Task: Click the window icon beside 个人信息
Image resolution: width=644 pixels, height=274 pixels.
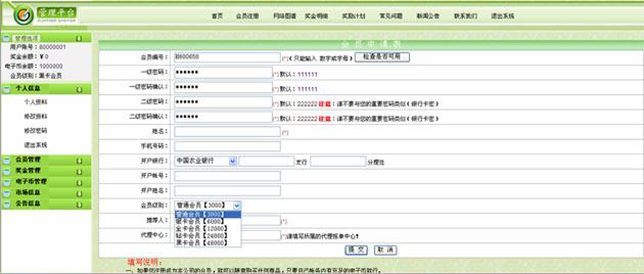Action: pyautogui.click(x=6, y=89)
